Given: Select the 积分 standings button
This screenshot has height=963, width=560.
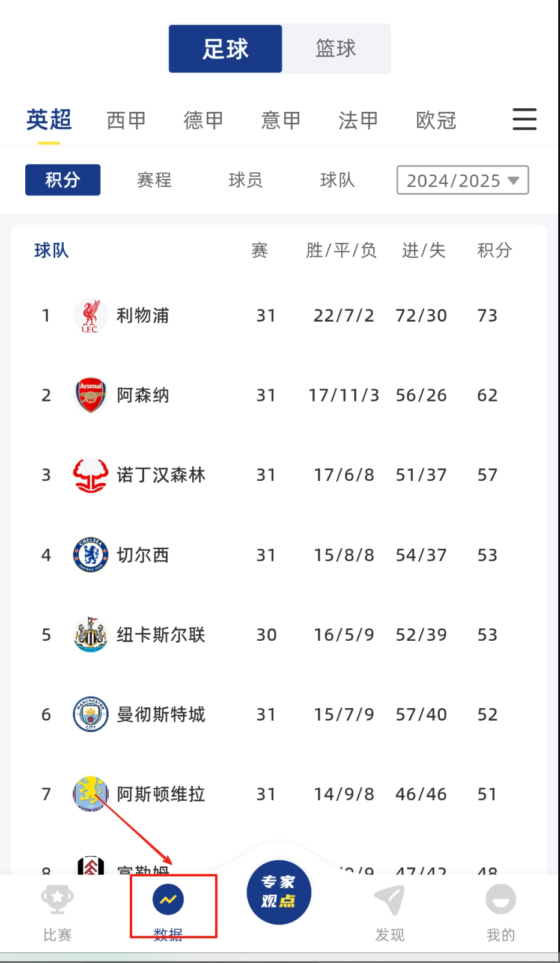Looking at the screenshot, I should click(62, 180).
